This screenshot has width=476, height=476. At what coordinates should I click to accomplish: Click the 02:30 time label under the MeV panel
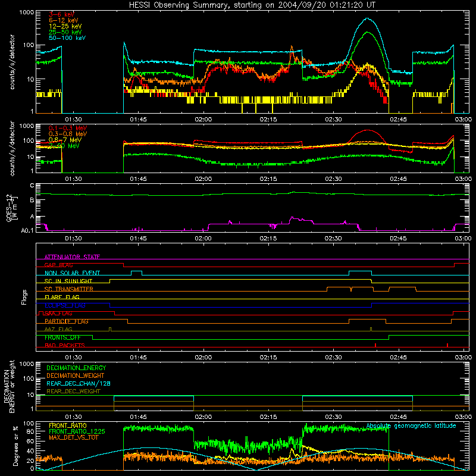point(333,179)
